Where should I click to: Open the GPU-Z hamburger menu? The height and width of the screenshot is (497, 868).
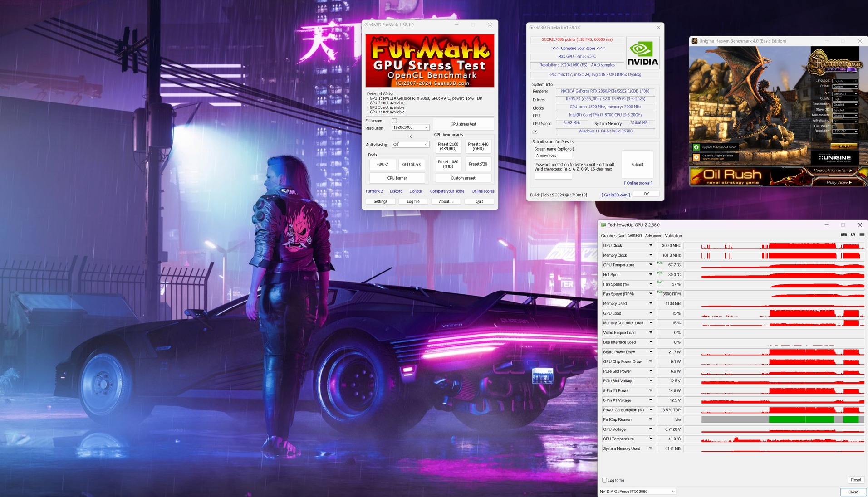(862, 234)
